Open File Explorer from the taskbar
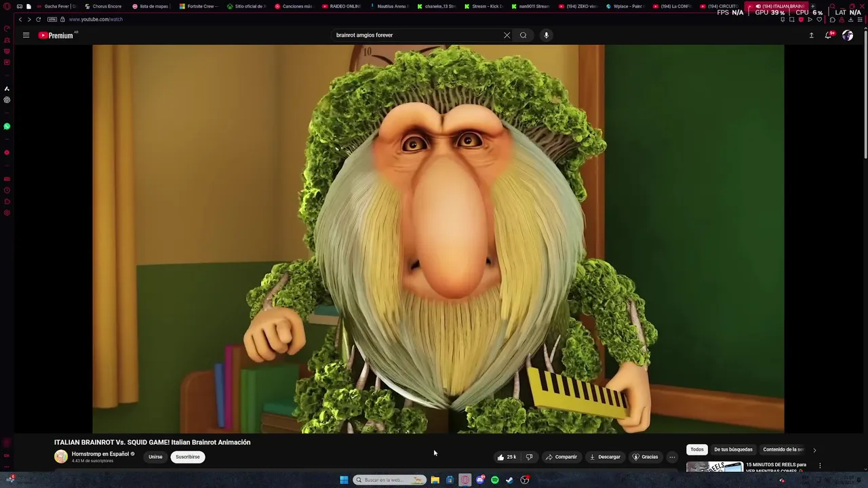868x488 pixels. (x=435, y=480)
